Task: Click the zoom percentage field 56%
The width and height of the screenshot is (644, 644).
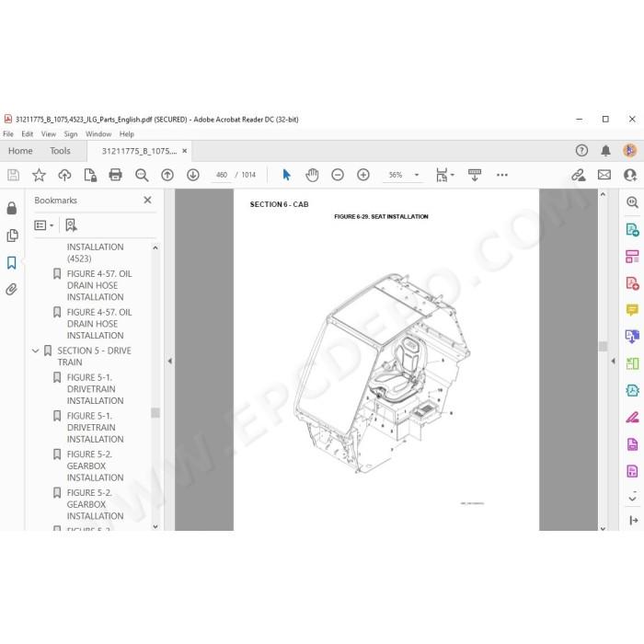Action: (396, 175)
